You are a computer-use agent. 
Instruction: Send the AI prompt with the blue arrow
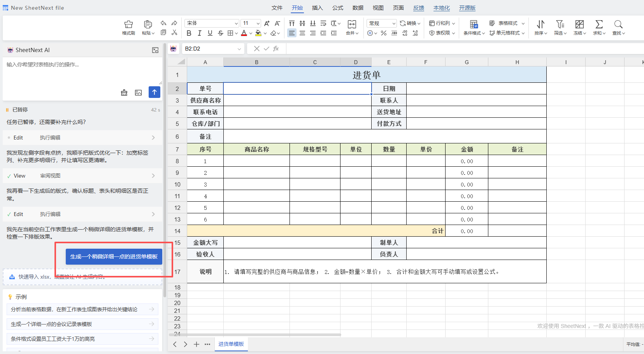[154, 92]
